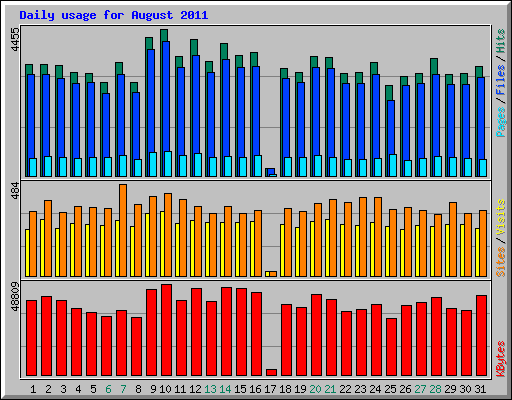Click the Hits legend label
Image resolution: width=512 pixels, height=400 pixels.
click(501, 41)
